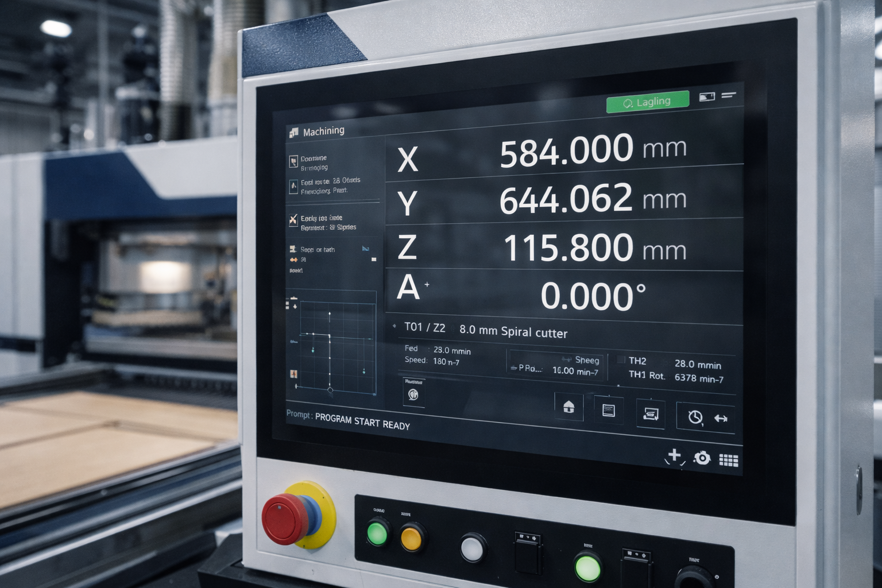882x588 pixels.
Task: Click the icon beside the clock
Action: 721,419
